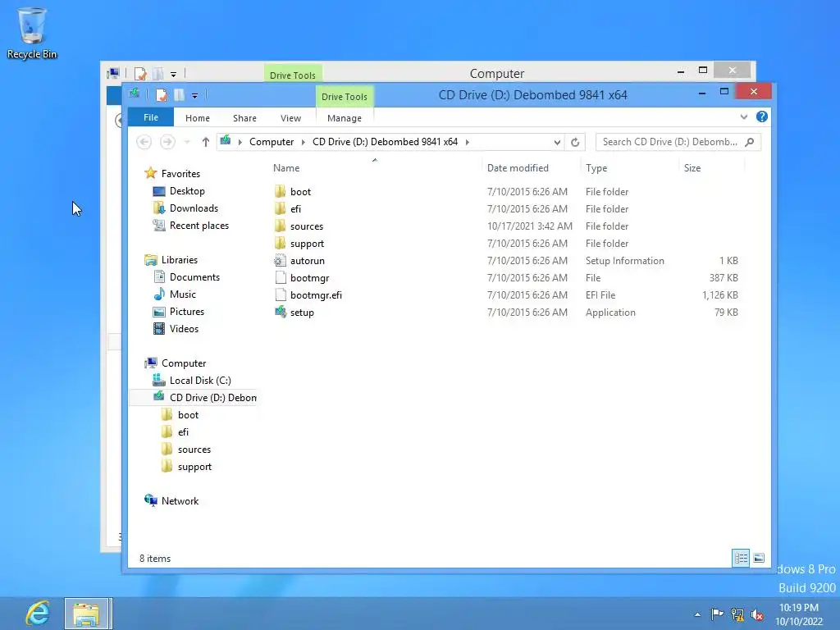Open Recent places under Favorites

point(199,226)
